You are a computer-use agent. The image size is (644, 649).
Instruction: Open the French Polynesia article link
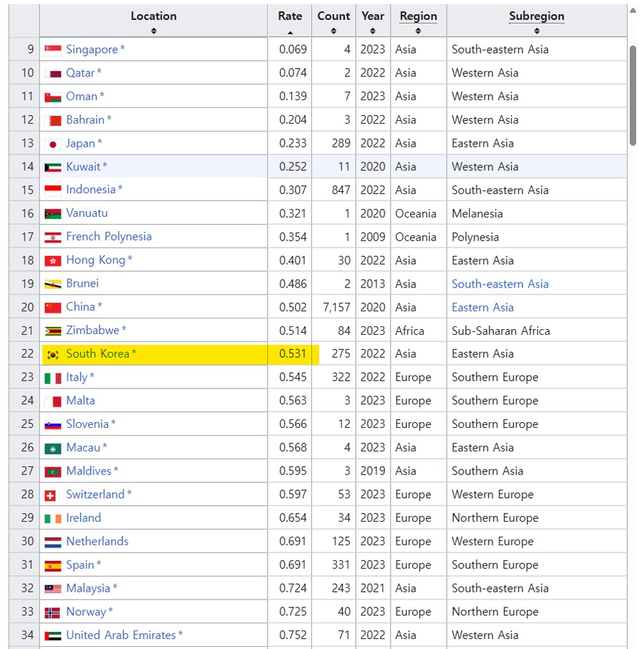(x=109, y=236)
